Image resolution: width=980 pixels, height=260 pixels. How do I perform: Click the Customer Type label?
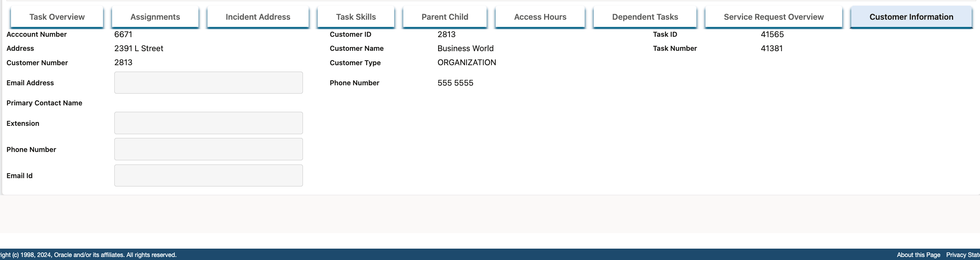(355, 63)
